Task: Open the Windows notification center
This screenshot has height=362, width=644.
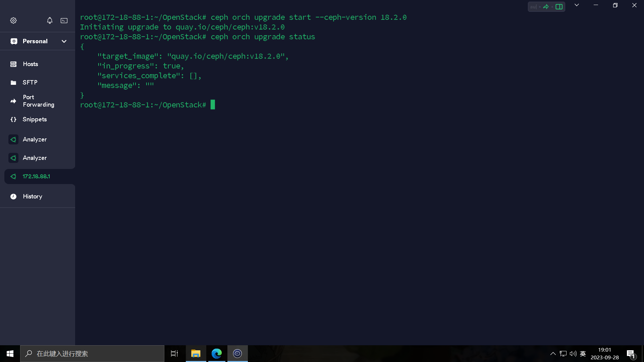Action: click(631, 354)
